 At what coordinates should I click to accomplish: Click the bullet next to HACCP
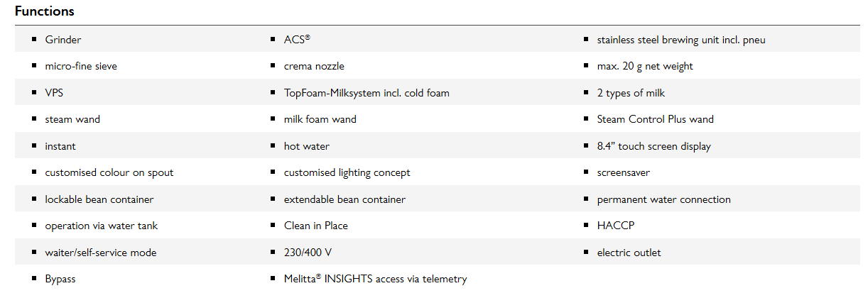(x=586, y=225)
